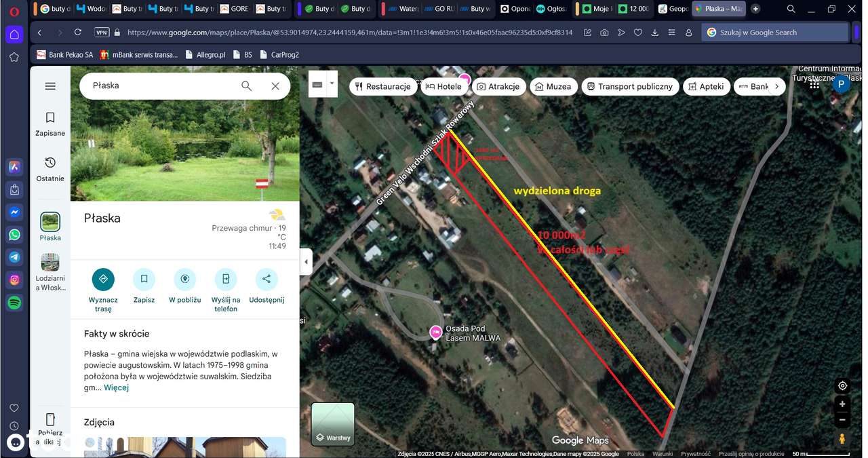
Task: Open the Google apps grid
Action: point(814,84)
